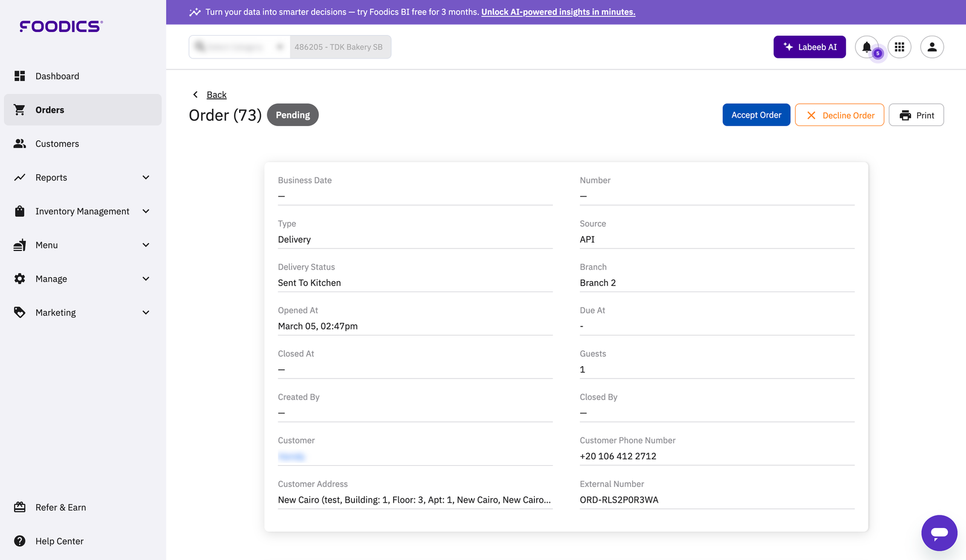The height and width of the screenshot is (560, 966).
Task: Click the customer address starting New Cairo
Action: click(x=415, y=500)
